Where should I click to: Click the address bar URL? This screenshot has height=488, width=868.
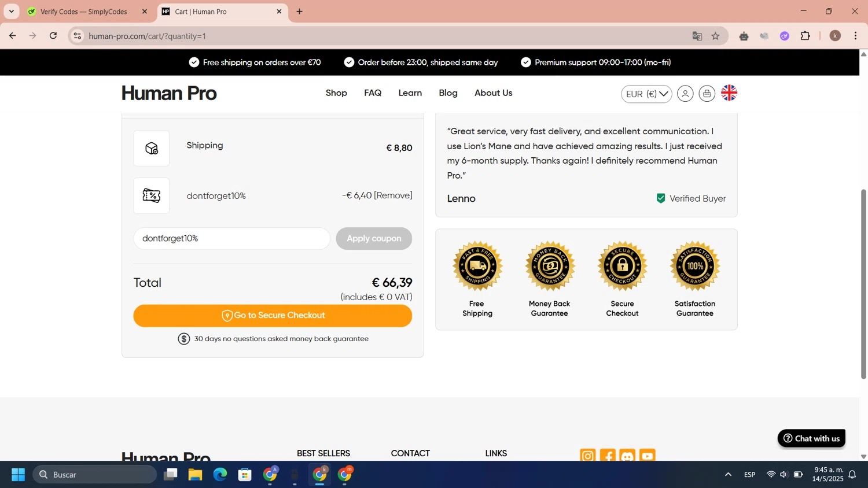147,36
